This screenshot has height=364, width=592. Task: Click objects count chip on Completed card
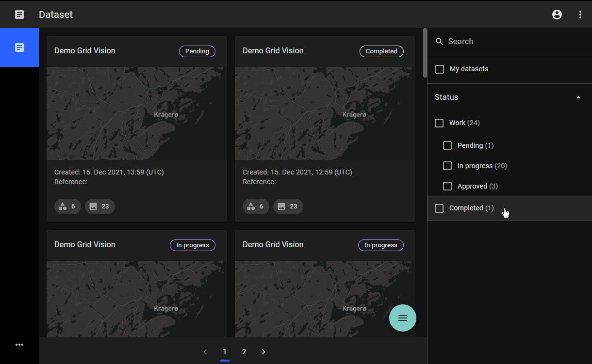[256, 206]
